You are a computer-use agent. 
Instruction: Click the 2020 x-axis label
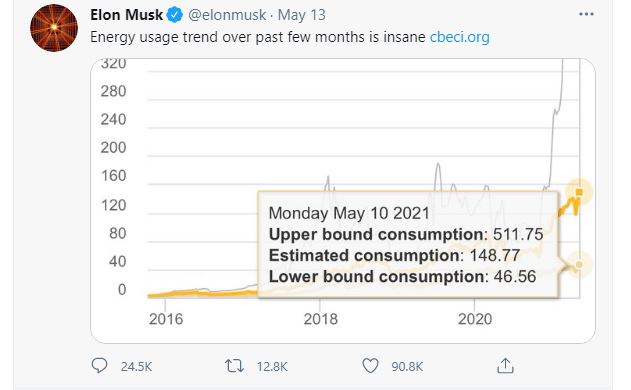click(x=475, y=319)
